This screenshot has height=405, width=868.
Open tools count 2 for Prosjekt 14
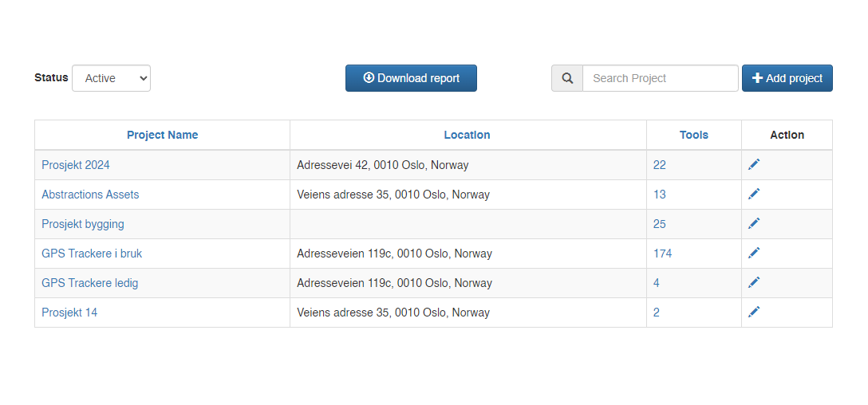pos(657,313)
